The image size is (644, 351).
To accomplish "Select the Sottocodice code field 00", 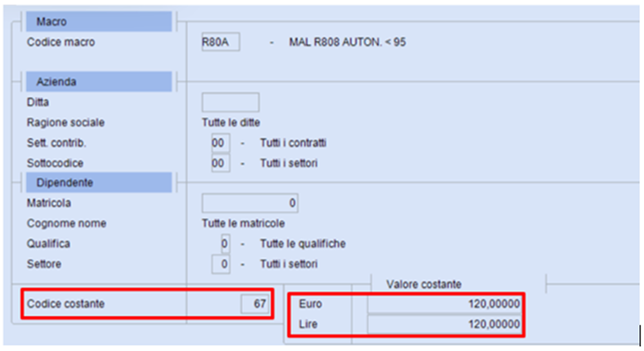I will [221, 163].
